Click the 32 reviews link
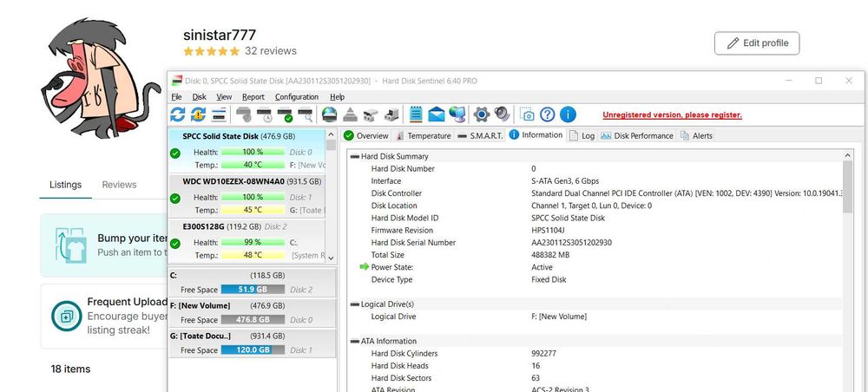 271,51
